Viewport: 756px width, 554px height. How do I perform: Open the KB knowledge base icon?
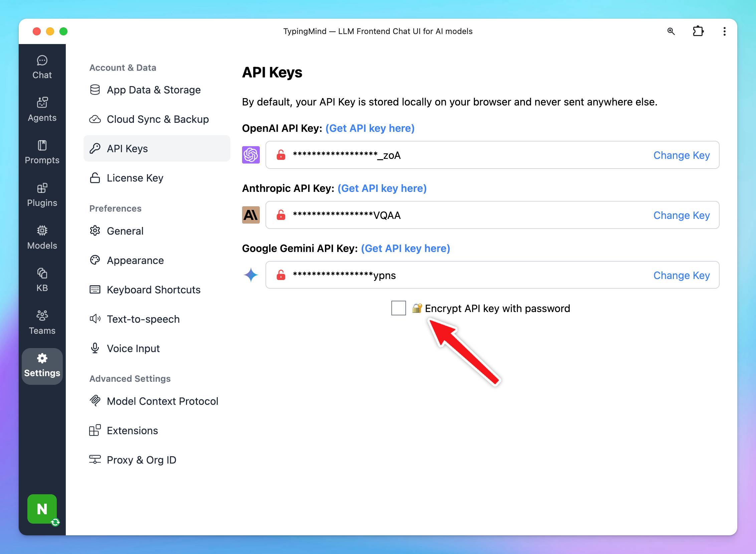(42, 280)
